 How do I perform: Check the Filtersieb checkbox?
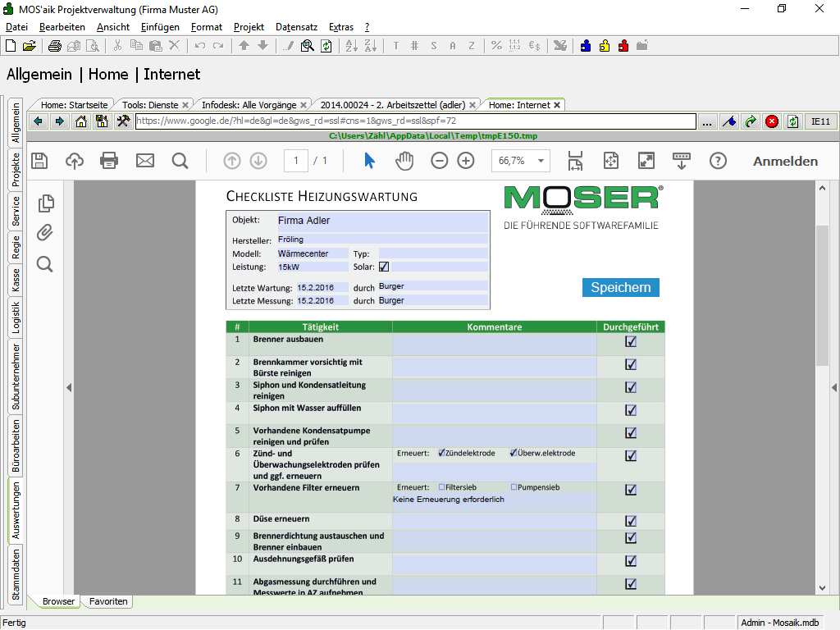coord(442,487)
